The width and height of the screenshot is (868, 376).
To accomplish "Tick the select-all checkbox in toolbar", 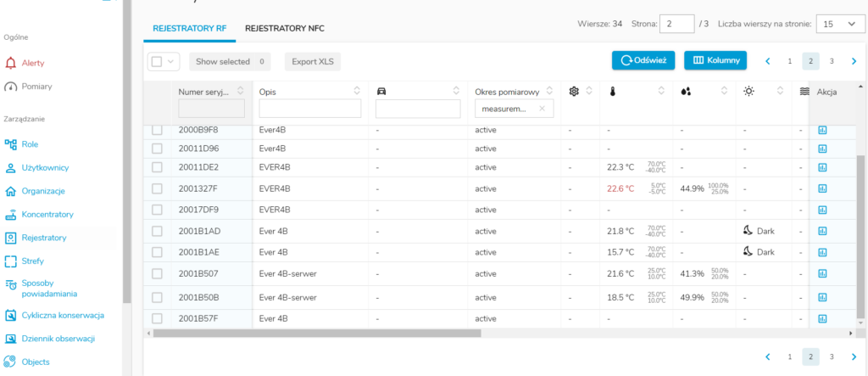I will pyautogui.click(x=157, y=62).
